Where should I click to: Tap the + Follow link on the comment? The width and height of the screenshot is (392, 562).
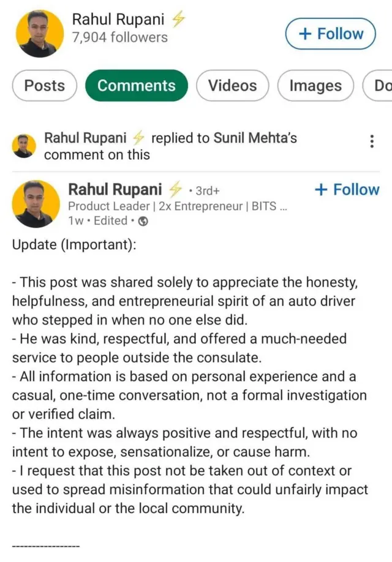(x=347, y=190)
